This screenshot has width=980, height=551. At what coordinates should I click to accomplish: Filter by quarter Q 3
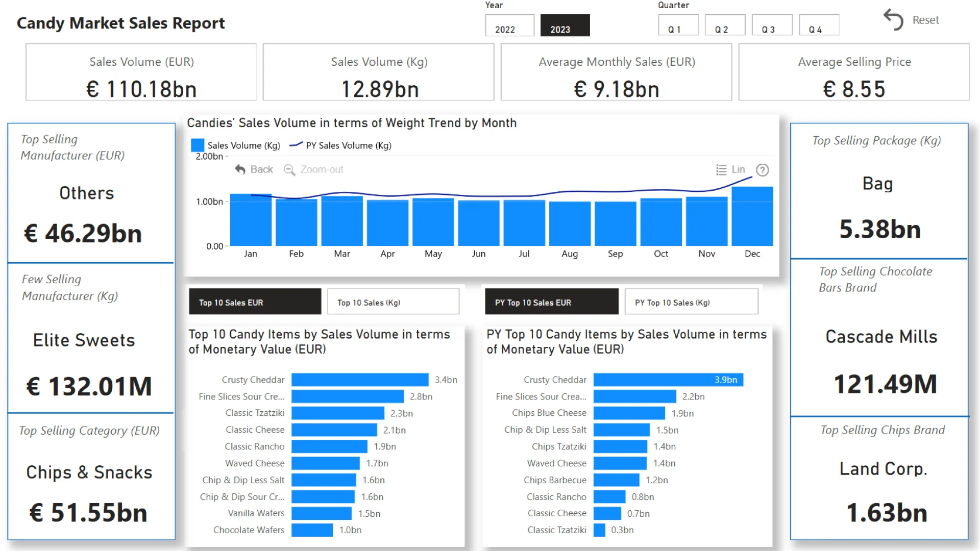(772, 25)
